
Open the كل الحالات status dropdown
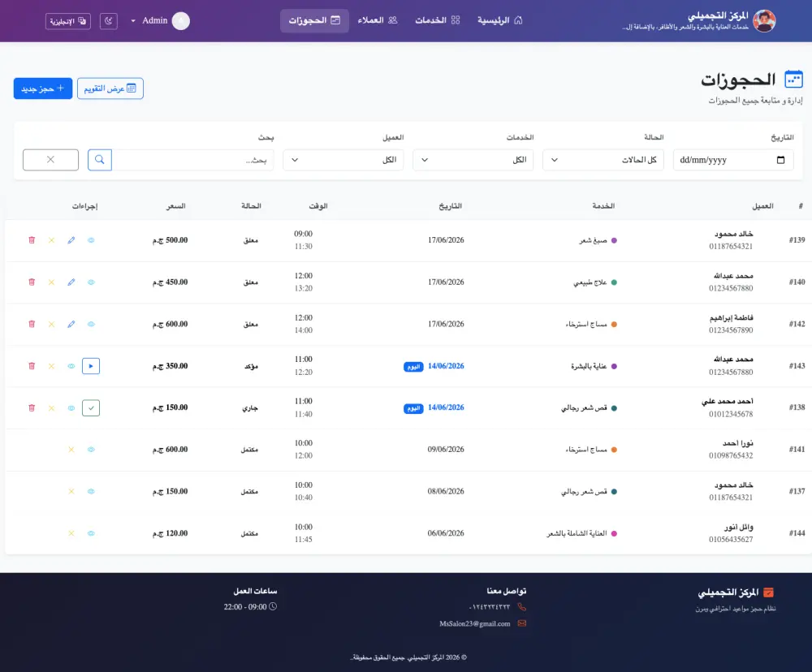(603, 160)
